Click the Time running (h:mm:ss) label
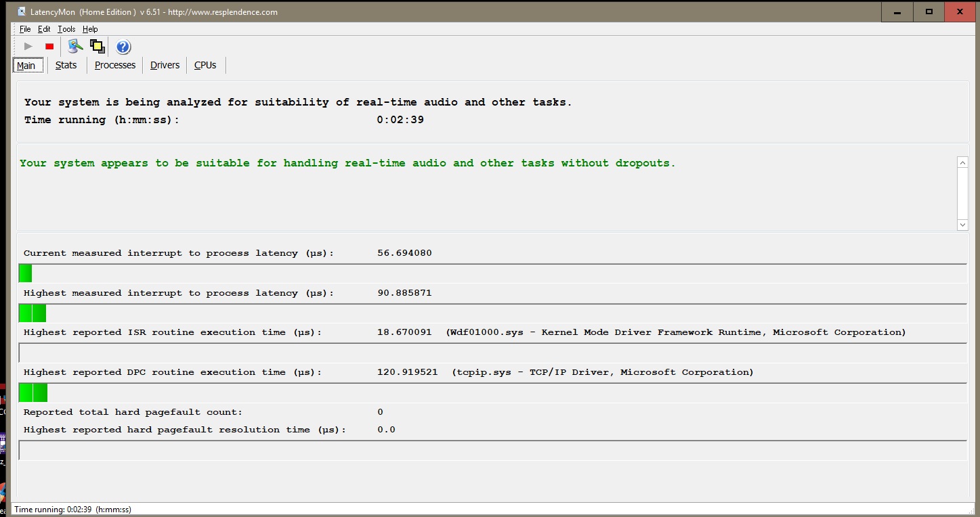 102,120
